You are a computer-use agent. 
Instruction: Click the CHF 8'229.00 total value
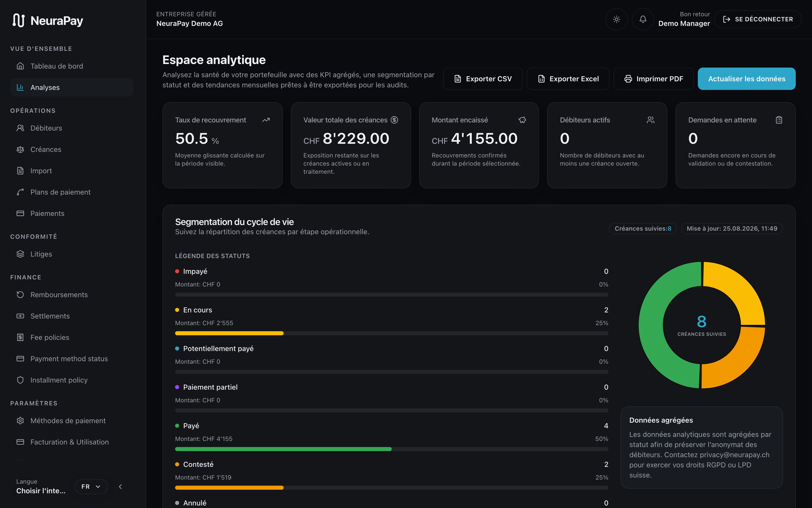(x=346, y=139)
